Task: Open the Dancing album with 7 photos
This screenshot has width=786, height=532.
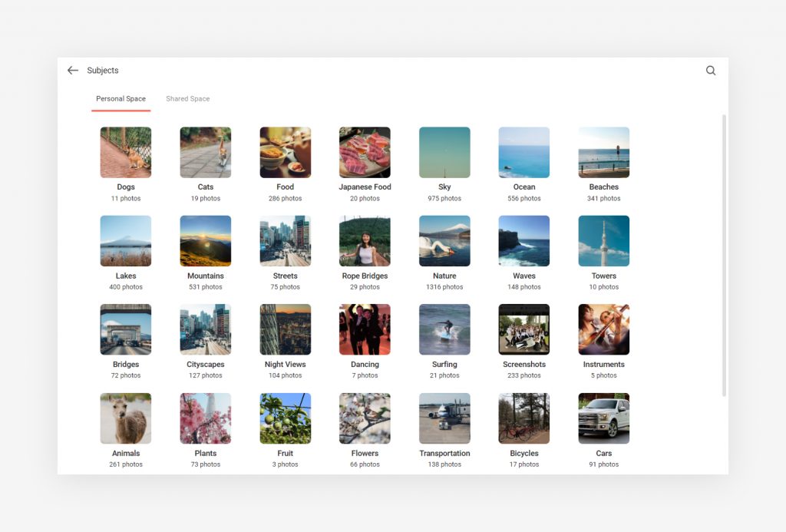Action: tap(365, 329)
